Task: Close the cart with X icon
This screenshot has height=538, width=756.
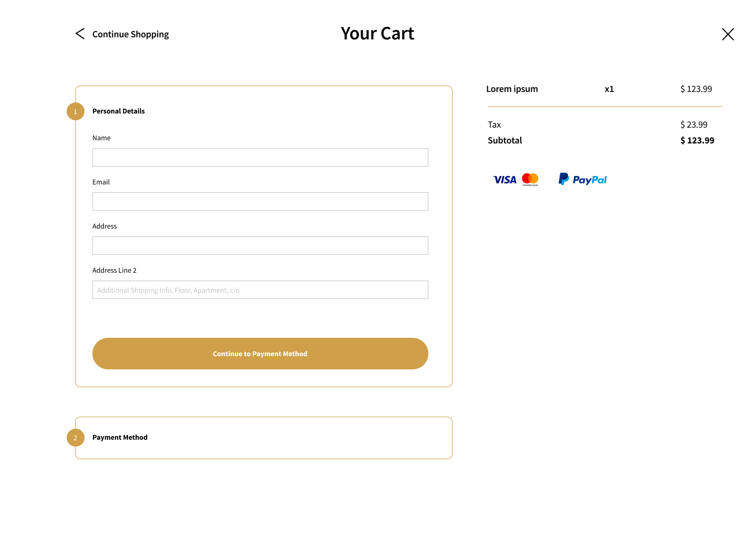Action: point(728,34)
